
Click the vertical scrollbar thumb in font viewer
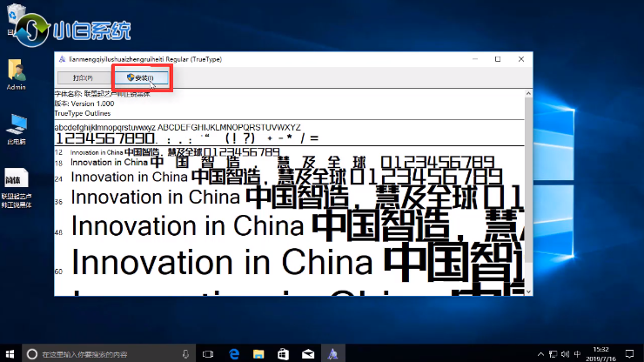[528, 181]
